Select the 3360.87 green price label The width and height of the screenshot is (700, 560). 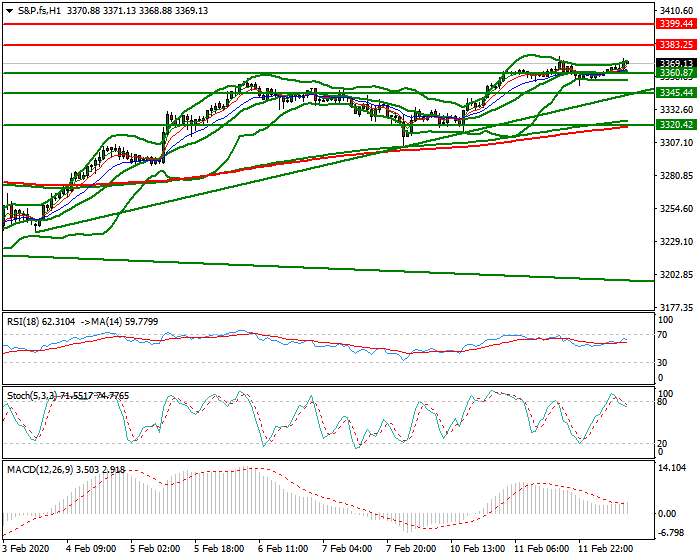(676, 73)
